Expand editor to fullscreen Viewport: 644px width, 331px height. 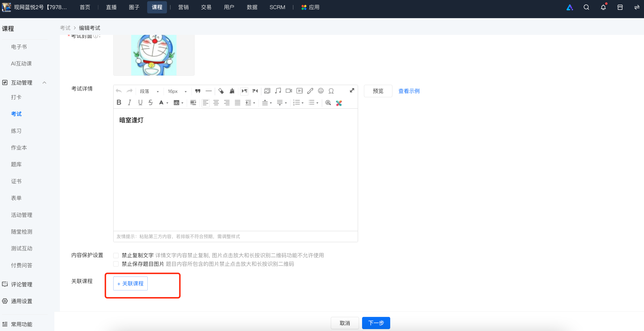point(352,90)
